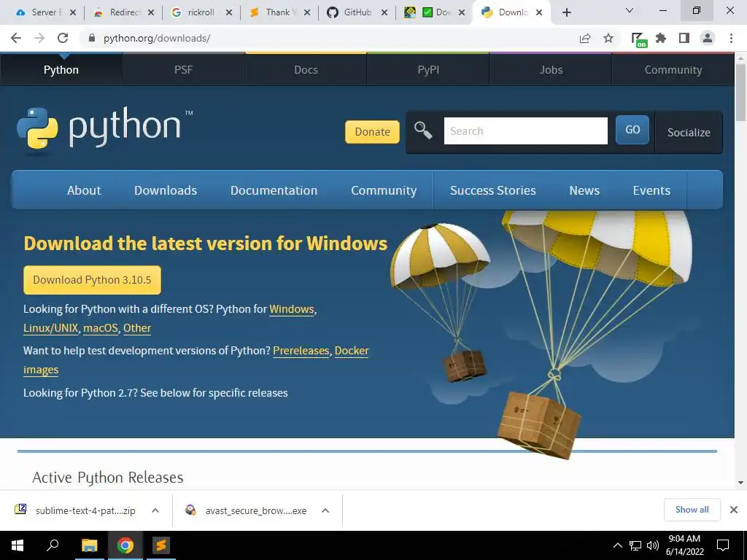The image size is (747, 560).
Task: Open the notification center icon
Action: pos(723,545)
